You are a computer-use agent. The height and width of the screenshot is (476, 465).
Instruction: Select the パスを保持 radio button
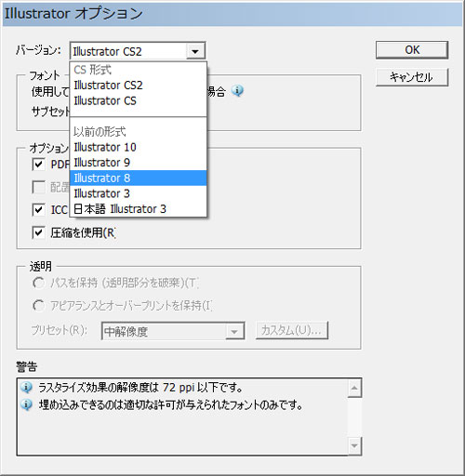tap(38, 283)
